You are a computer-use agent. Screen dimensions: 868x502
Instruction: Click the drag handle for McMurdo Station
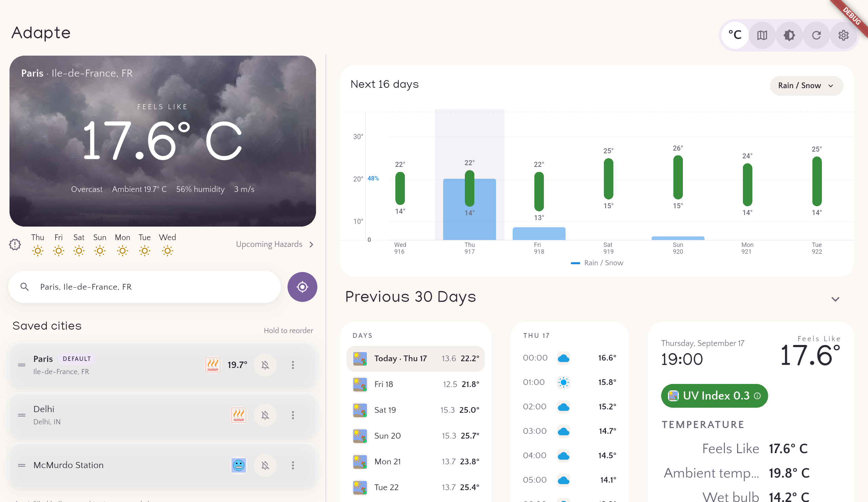pyautogui.click(x=22, y=465)
